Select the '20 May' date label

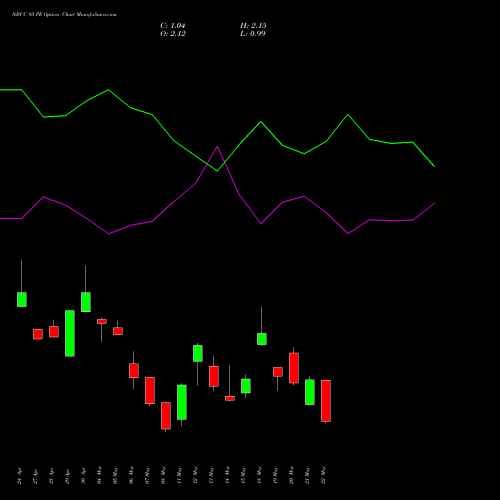tap(291, 475)
